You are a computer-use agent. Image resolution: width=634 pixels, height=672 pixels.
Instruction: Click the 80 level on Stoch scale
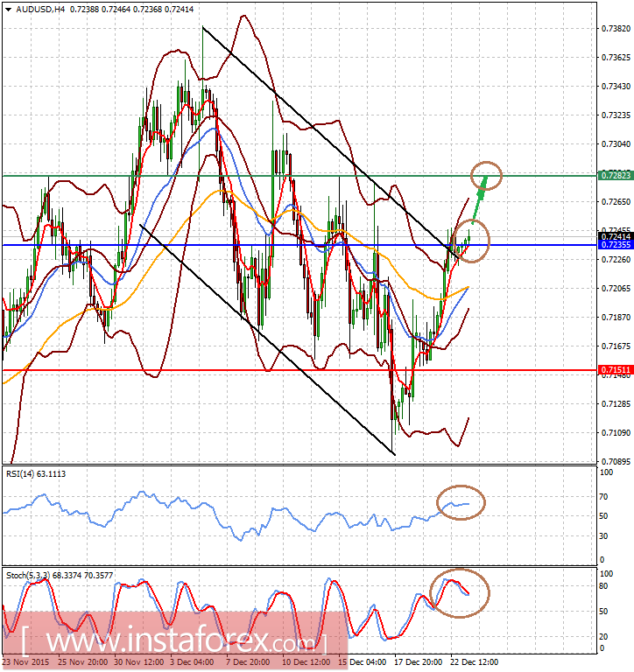click(603, 586)
